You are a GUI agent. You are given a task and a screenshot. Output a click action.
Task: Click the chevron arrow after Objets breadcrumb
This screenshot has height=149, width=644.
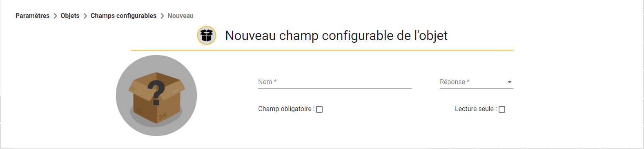click(85, 16)
